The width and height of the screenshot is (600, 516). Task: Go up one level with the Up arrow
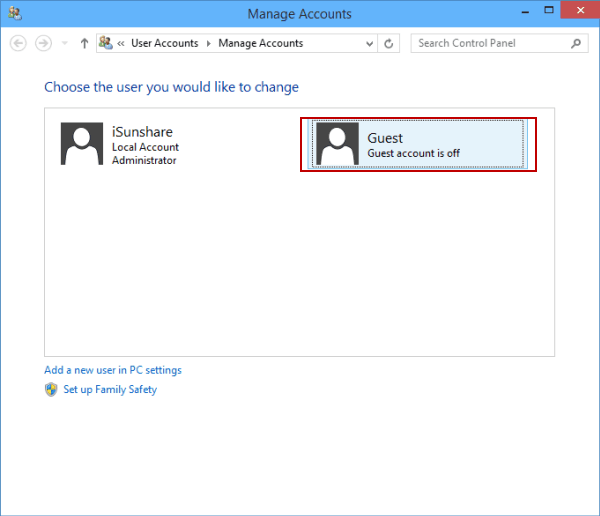[84, 43]
